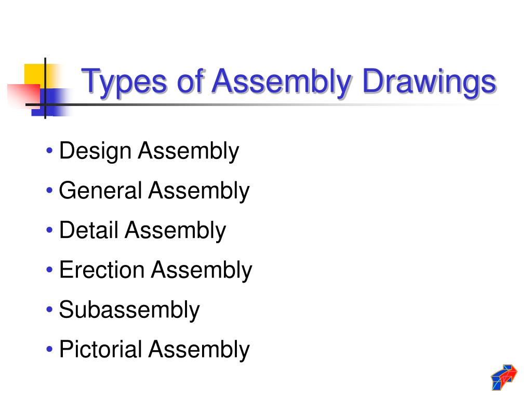Select the 'Erection Assembly' bullet text
The width and height of the screenshot is (532, 399).
click(x=156, y=270)
